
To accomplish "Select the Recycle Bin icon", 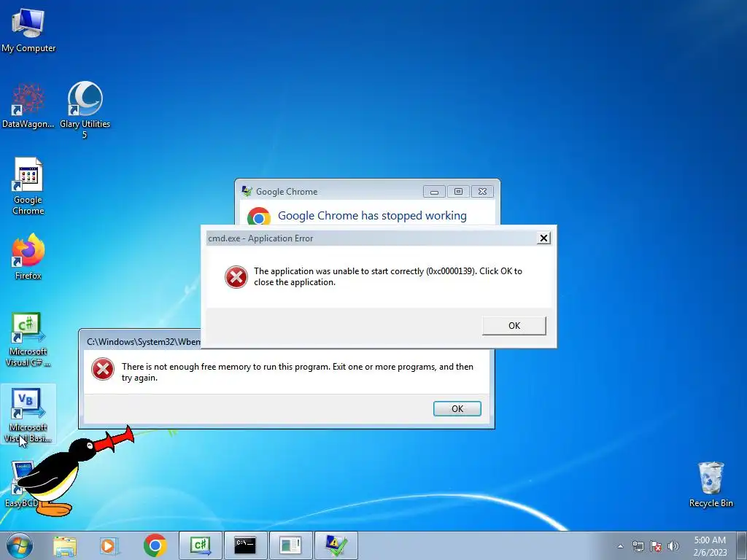I will [x=711, y=484].
